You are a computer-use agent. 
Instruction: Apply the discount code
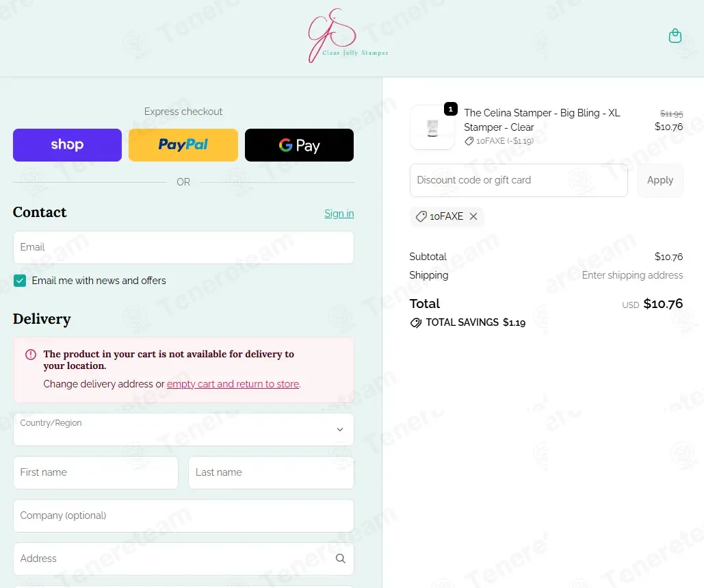[x=660, y=180]
